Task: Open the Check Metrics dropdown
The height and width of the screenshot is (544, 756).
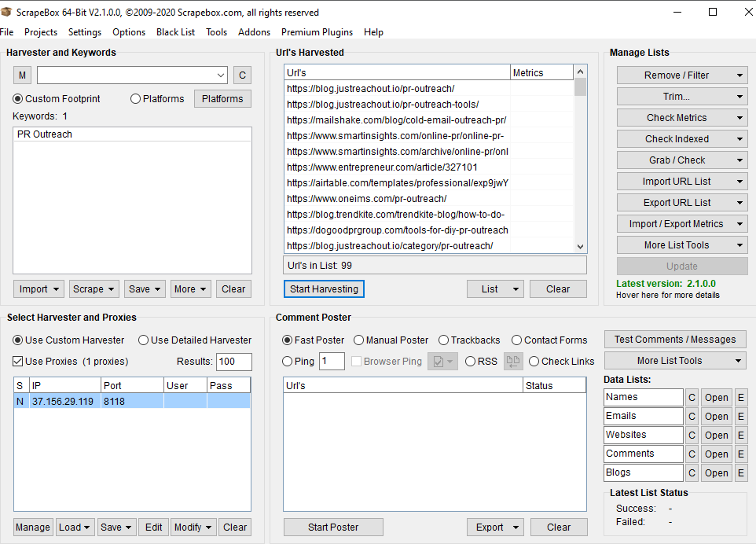Action: coord(682,118)
